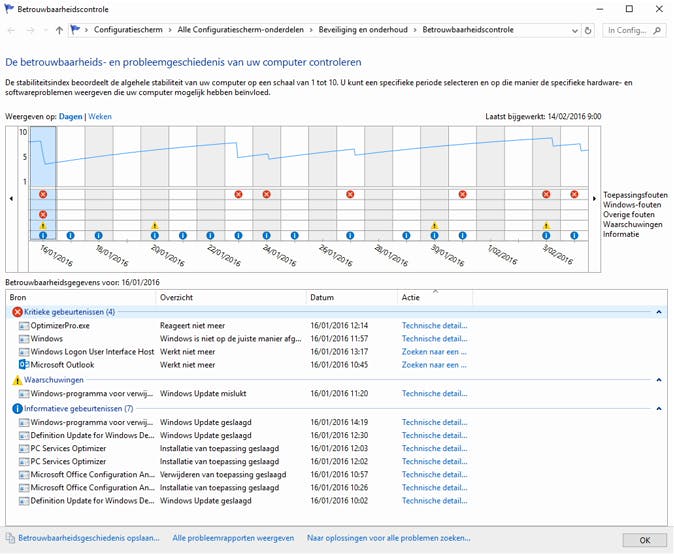
Task: Open Technische details for Windows Update mislukt
Action: tap(435, 393)
